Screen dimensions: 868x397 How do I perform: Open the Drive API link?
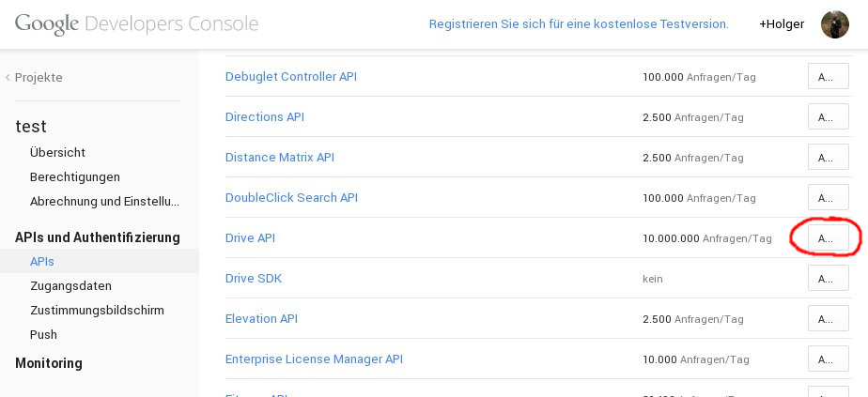click(x=250, y=237)
